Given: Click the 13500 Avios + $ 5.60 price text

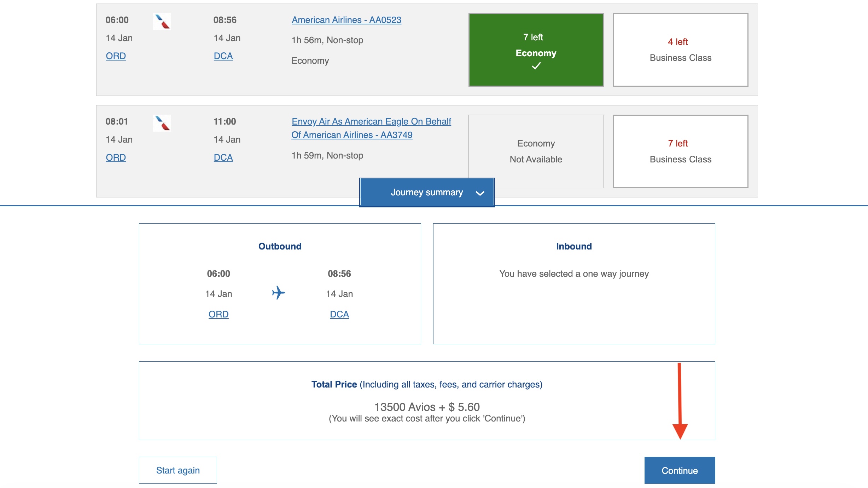Looking at the screenshot, I should 427,407.
